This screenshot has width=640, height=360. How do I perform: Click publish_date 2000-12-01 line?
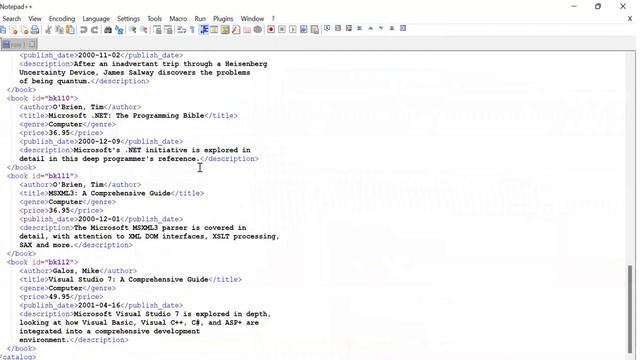101,219
